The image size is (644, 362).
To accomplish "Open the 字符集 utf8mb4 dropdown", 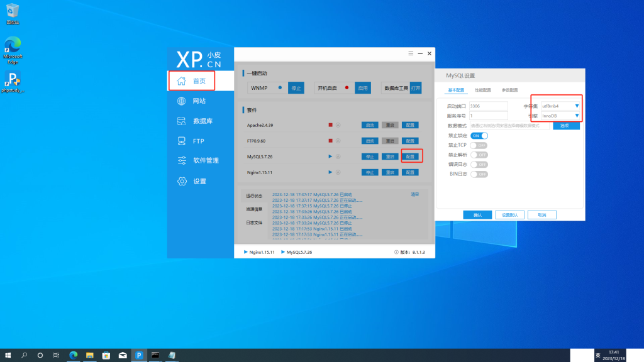I will (x=560, y=106).
